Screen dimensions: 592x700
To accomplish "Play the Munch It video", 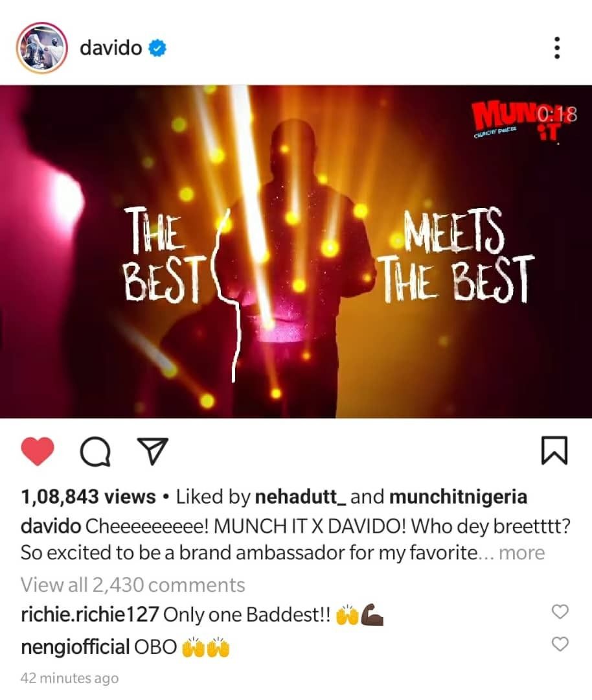I will pos(296,251).
